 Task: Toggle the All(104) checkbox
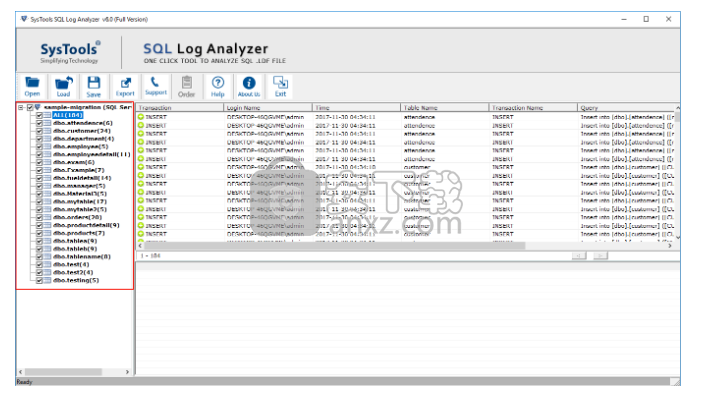tap(39, 115)
